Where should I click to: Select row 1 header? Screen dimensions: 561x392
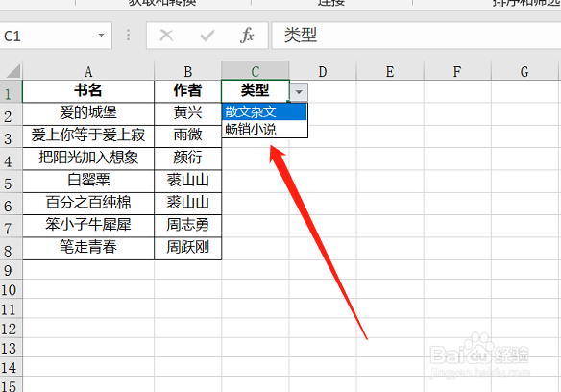click(x=12, y=91)
